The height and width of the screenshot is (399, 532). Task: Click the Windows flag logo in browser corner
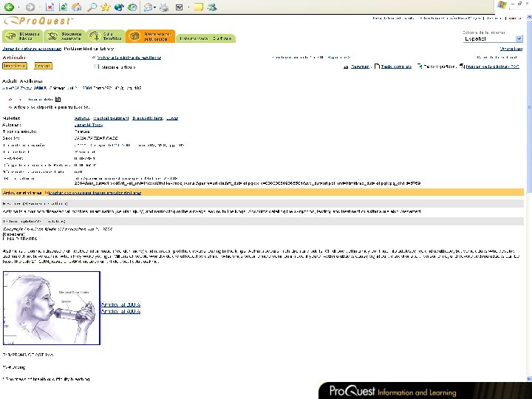pos(502,5)
